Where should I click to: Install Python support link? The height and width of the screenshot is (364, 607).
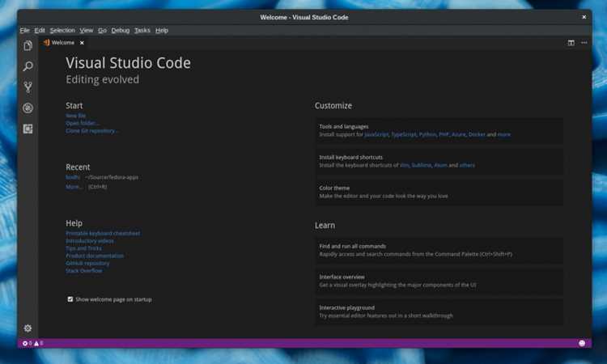pos(427,134)
